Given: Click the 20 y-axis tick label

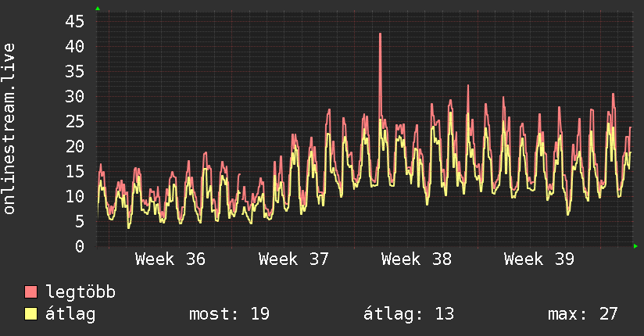Looking at the screenshot, I should click(x=75, y=147).
